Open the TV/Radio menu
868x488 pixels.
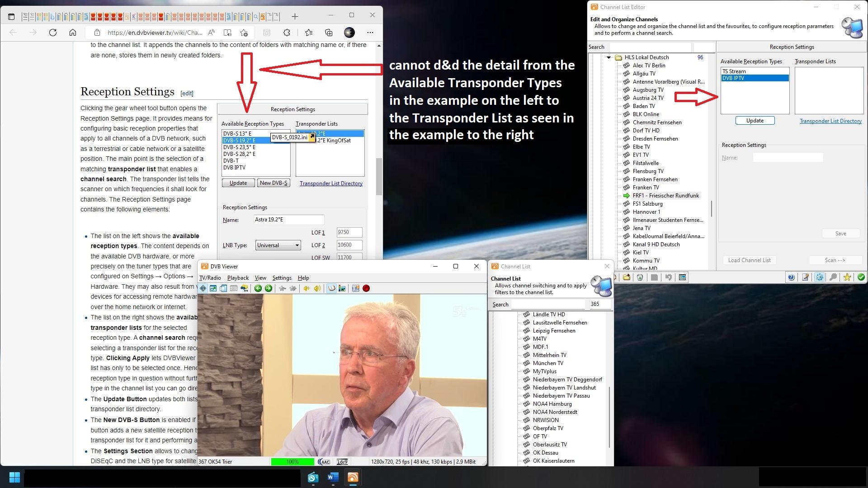(210, 278)
